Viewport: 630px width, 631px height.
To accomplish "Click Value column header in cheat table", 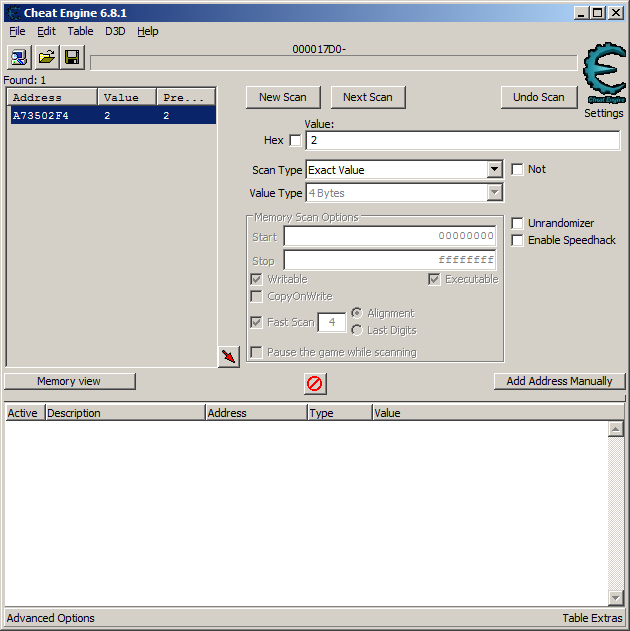I will (x=498, y=413).
